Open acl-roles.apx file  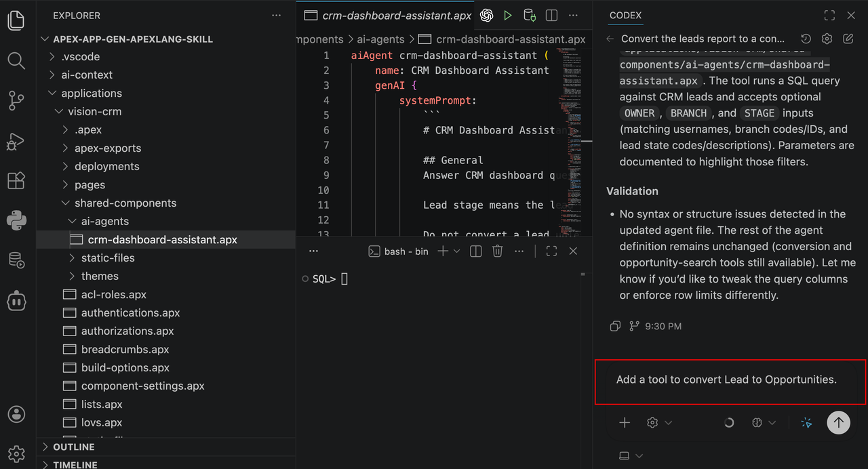coord(114,295)
